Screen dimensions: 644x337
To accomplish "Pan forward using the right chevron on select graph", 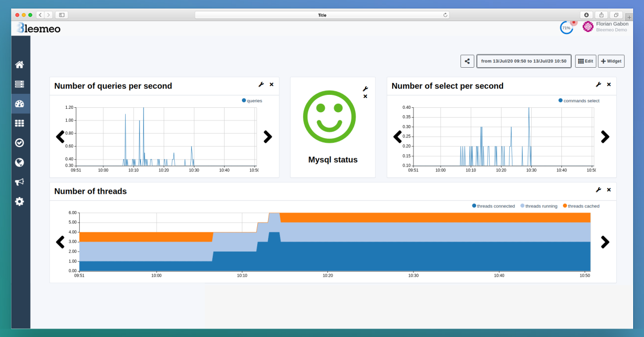I will (605, 137).
